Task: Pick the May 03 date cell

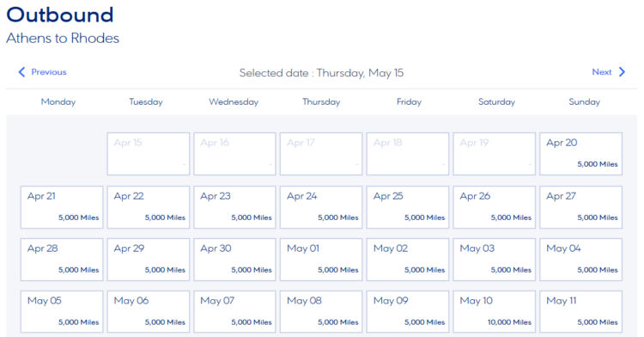Action: (x=494, y=260)
